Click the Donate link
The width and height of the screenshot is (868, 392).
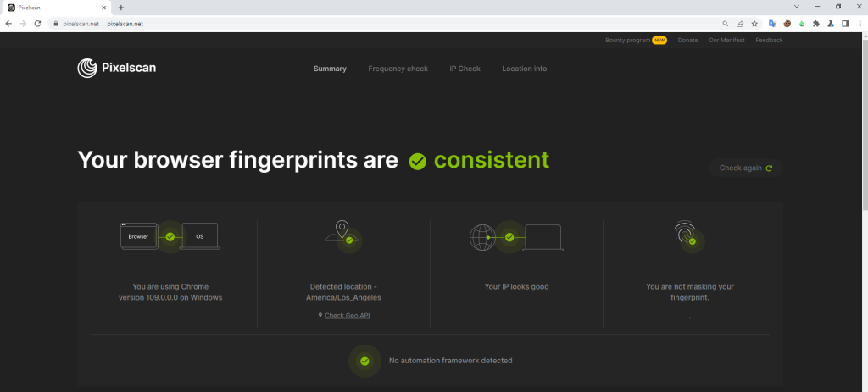687,40
